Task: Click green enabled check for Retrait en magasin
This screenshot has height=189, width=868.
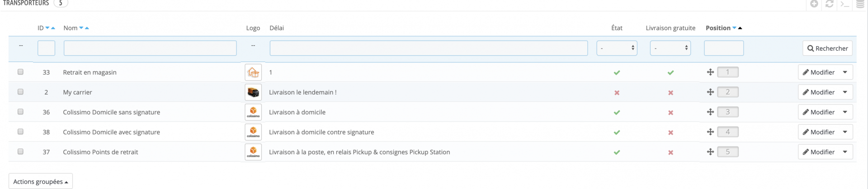Action: (617, 72)
